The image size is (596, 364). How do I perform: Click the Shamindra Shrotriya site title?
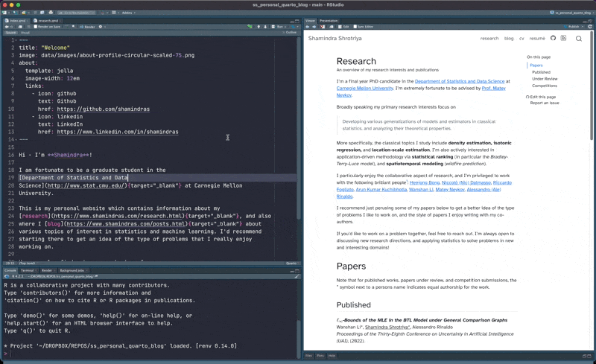pyautogui.click(x=335, y=39)
